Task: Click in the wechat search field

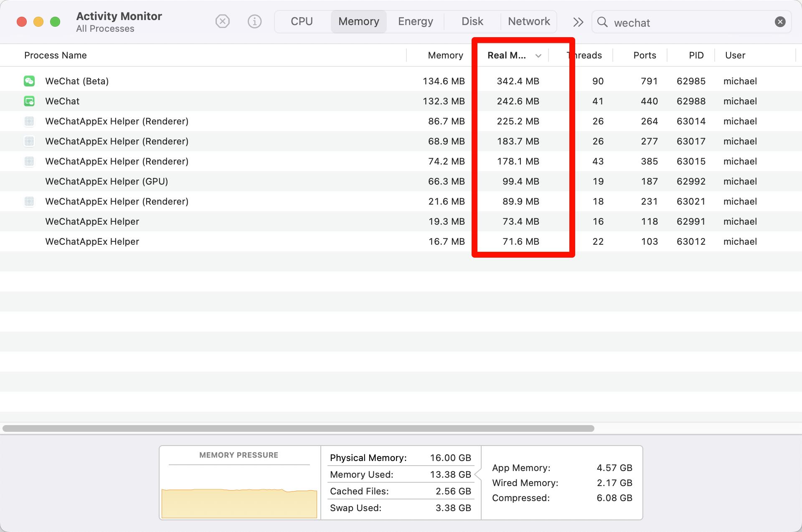Action: coord(691,22)
